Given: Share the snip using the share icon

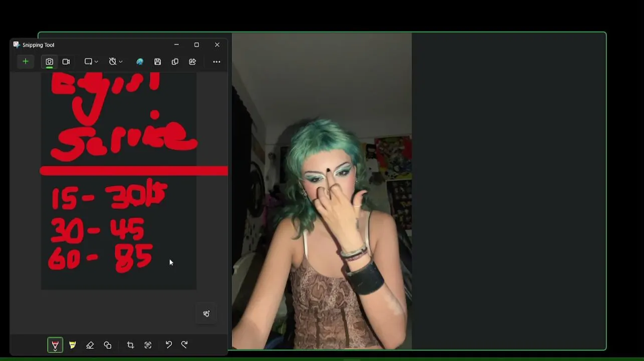Looking at the screenshot, I should pyautogui.click(x=192, y=62).
